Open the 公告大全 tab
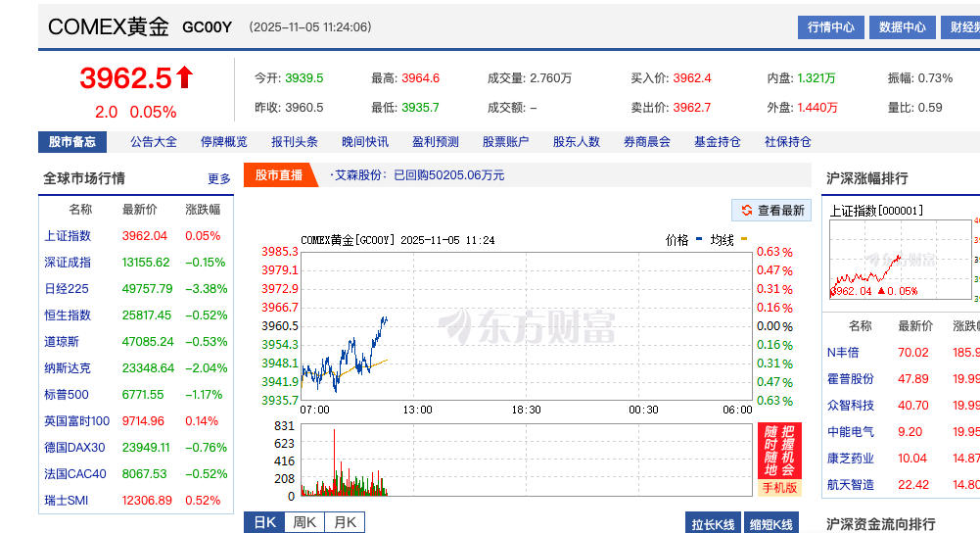The width and height of the screenshot is (980, 533). tap(153, 142)
